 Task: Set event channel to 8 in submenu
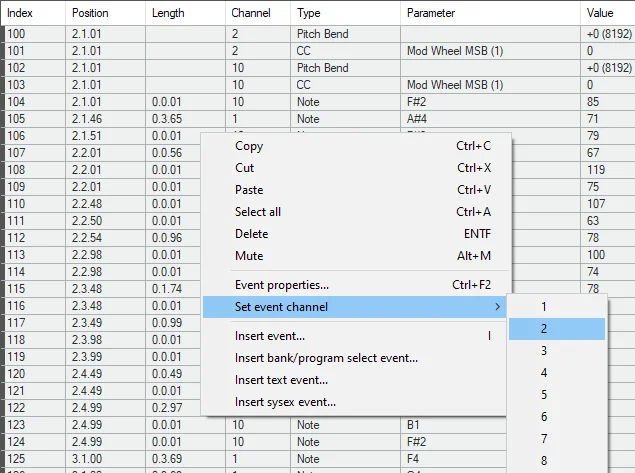tap(557, 460)
